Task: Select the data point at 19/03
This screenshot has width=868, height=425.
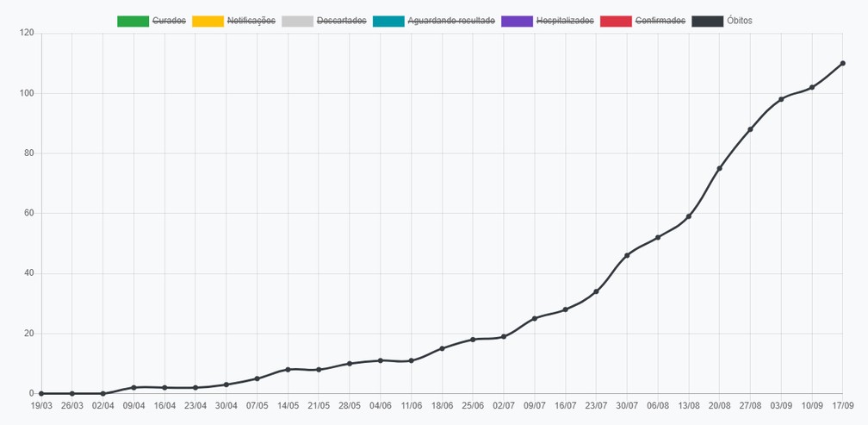Action: coord(41,393)
